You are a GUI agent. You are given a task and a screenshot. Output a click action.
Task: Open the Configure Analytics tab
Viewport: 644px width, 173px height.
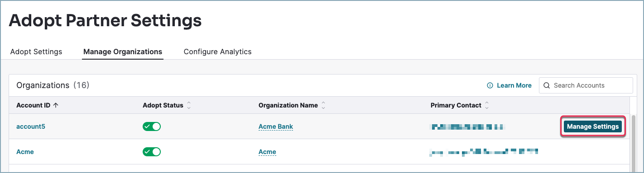pyautogui.click(x=217, y=51)
